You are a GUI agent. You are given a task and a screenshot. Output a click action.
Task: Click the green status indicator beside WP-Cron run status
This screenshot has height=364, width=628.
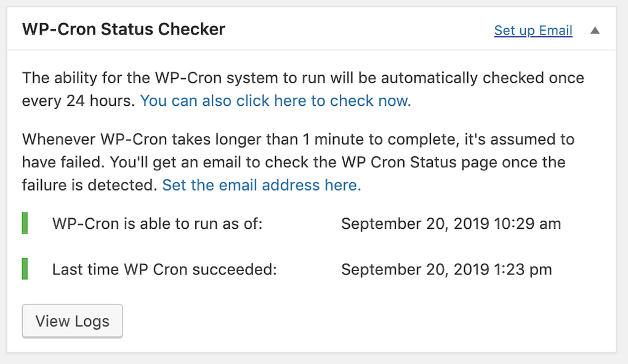tap(25, 223)
